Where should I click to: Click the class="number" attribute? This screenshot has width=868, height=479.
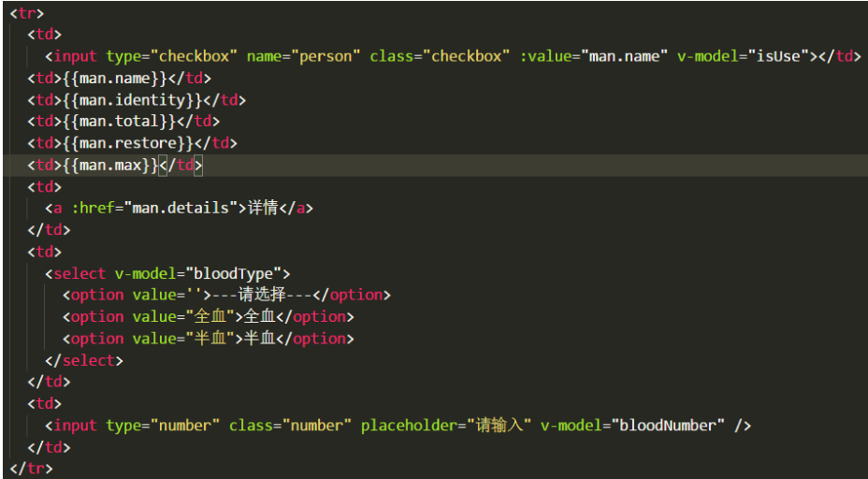tap(290, 426)
